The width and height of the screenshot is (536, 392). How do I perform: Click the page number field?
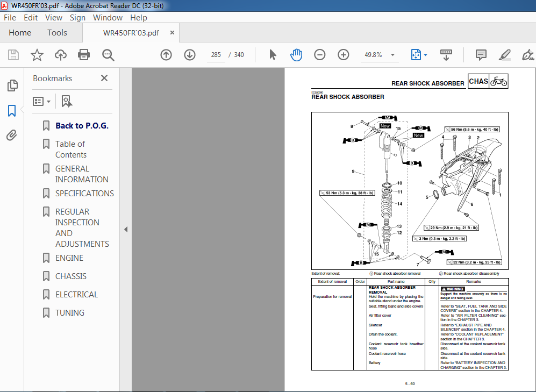(x=216, y=55)
